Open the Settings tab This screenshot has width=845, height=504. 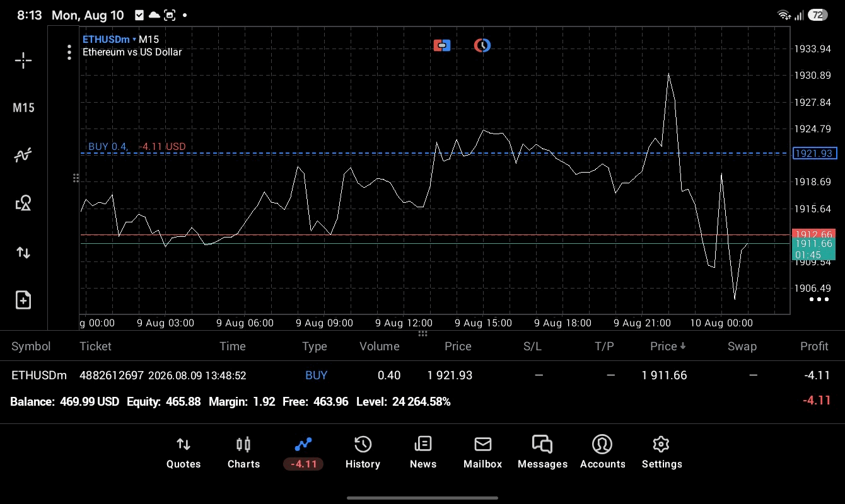tap(661, 453)
